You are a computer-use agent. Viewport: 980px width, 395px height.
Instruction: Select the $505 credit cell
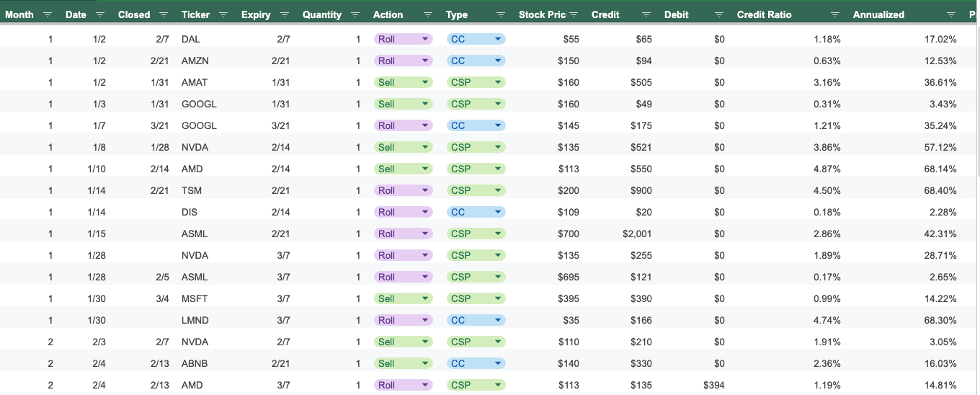[641, 82]
